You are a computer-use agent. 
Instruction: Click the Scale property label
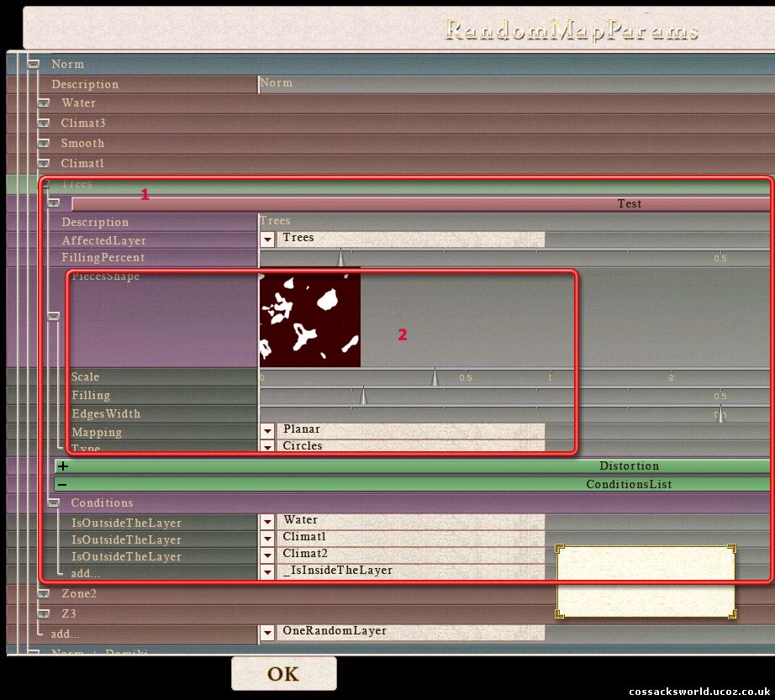pos(85,377)
